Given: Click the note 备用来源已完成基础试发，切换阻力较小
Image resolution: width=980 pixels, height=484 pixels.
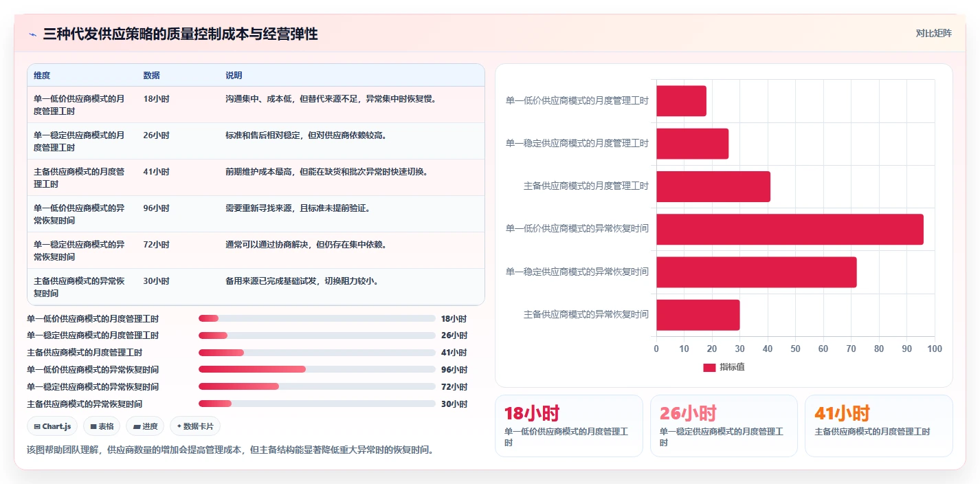Looking at the screenshot, I should click(x=302, y=281).
